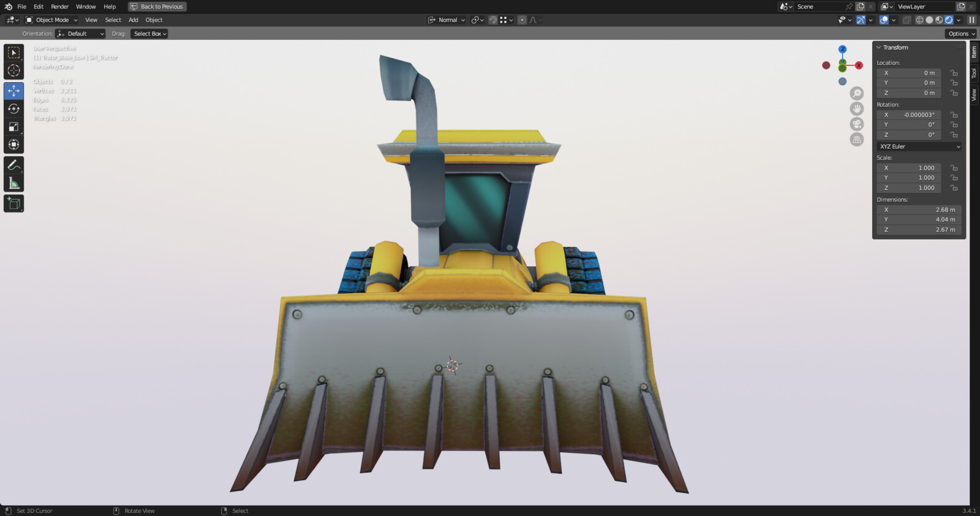The width and height of the screenshot is (980, 516).
Task: Click the Blender logo menu icon
Action: click(8, 7)
